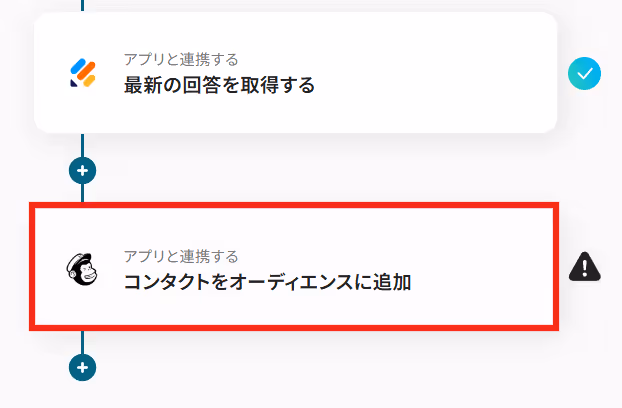Open the 最新の回答を取得する step title
The height and width of the screenshot is (408, 622).
219,85
